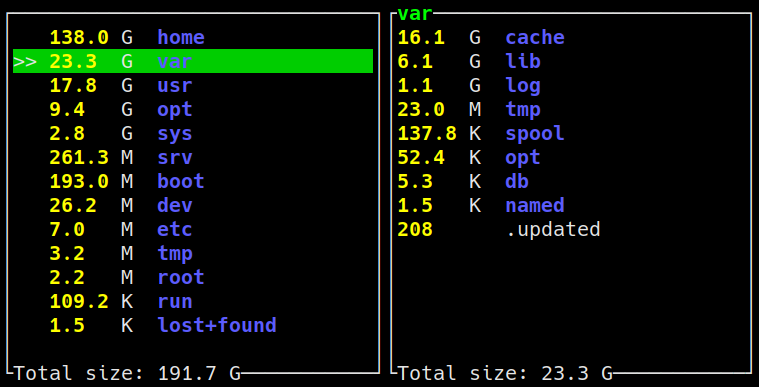Select the .updated file entry

click(571, 229)
